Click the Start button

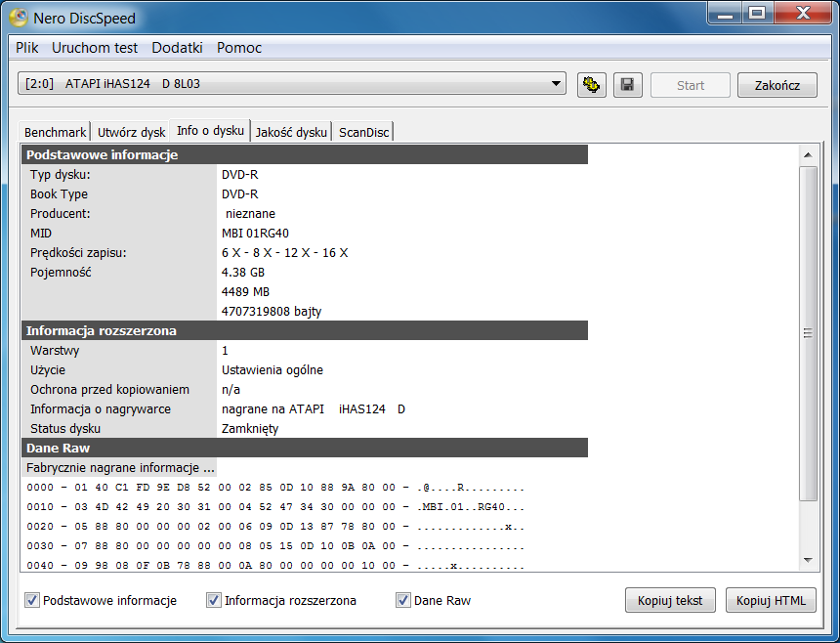pos(690,85)
